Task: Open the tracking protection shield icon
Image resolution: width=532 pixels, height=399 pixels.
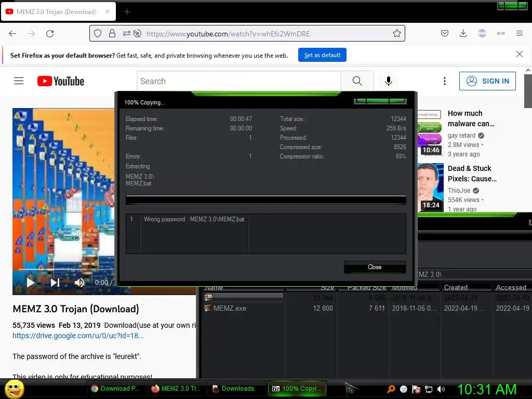Action: (x=98, y=33)
